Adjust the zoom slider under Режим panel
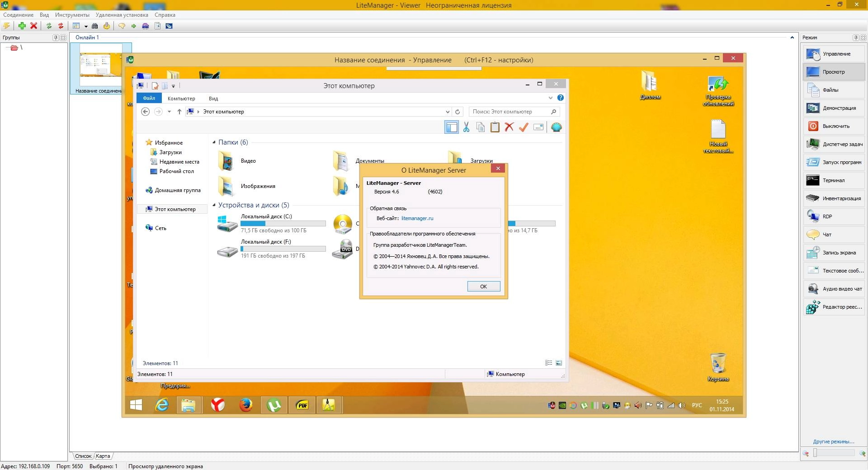This screenshot has width=868, height=470. click(835, 453)
